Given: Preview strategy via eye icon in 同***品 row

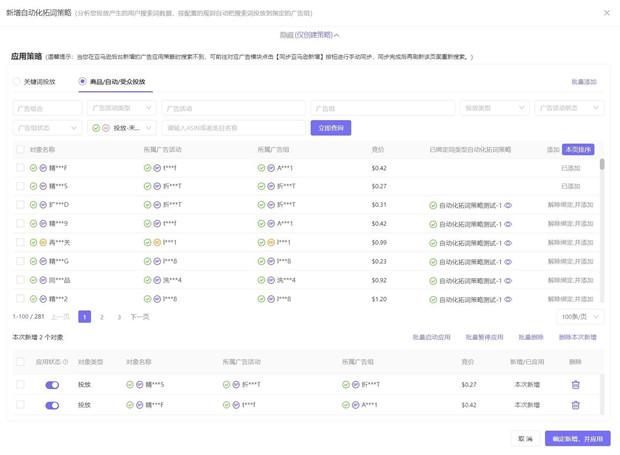Looking at the screenshot, I should [x=508, y=281].
